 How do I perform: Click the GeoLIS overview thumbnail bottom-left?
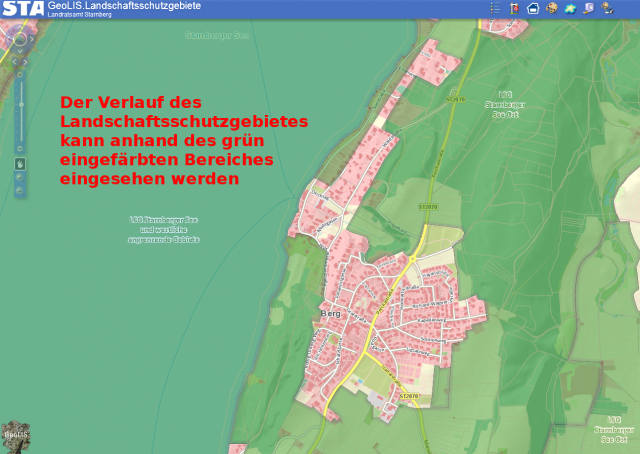[x=16, y=436]
